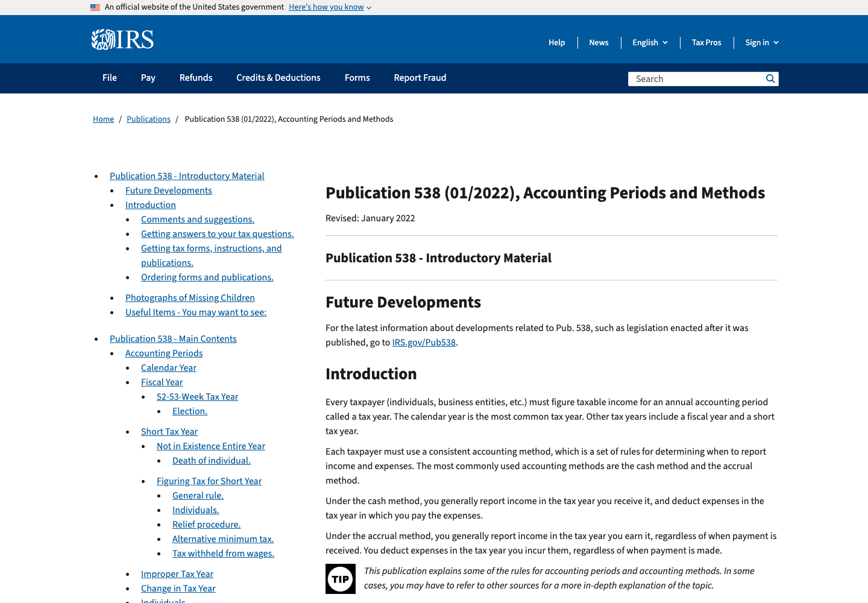
Task: Open the File menu
Action: point(110,78)
